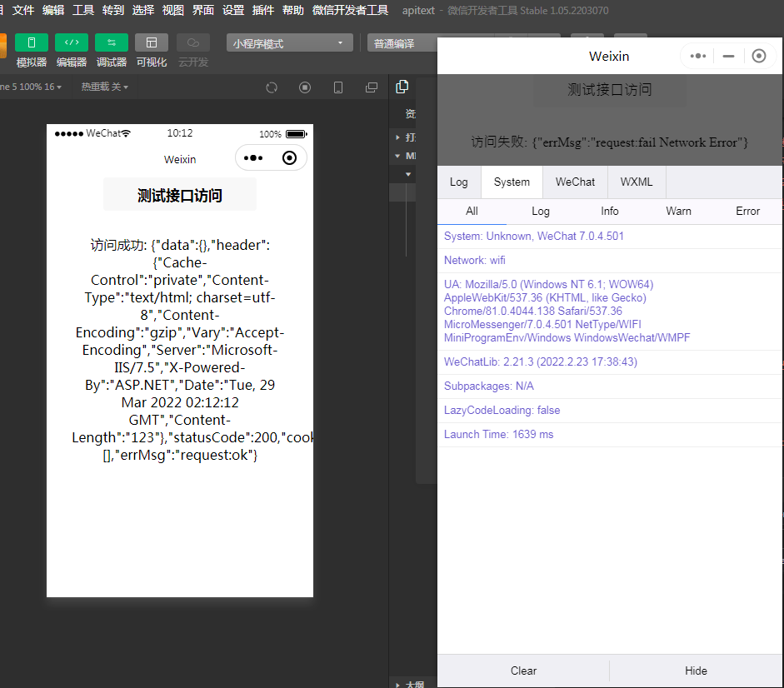784x688 pixels.
Task: Click 测试接口访问 button in Weixin preview window
Action: point(609,90)
